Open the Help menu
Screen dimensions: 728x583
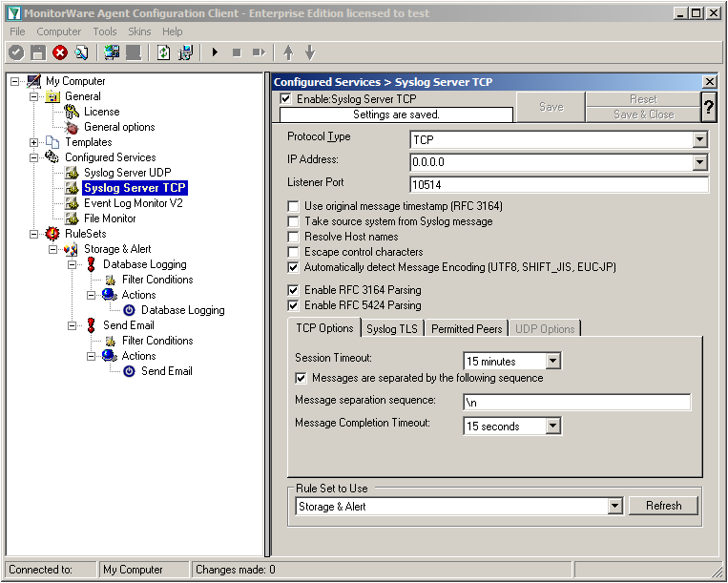click(x=173, y=31)
